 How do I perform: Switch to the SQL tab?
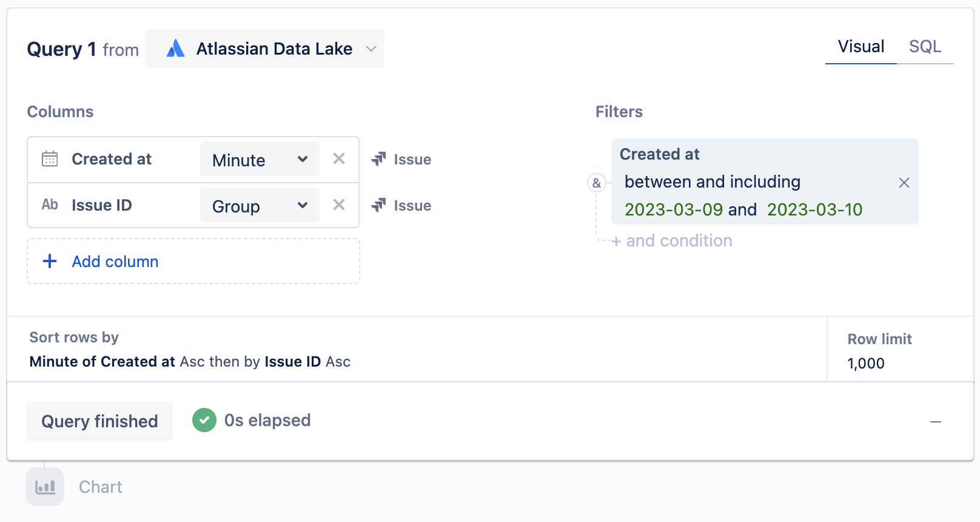925,47
